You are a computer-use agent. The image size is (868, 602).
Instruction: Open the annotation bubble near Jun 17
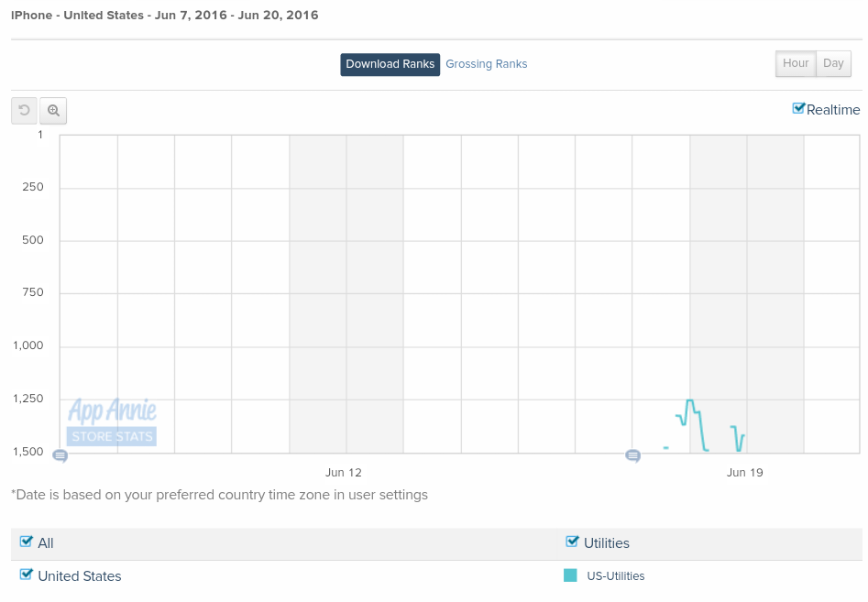pos(632,455)
